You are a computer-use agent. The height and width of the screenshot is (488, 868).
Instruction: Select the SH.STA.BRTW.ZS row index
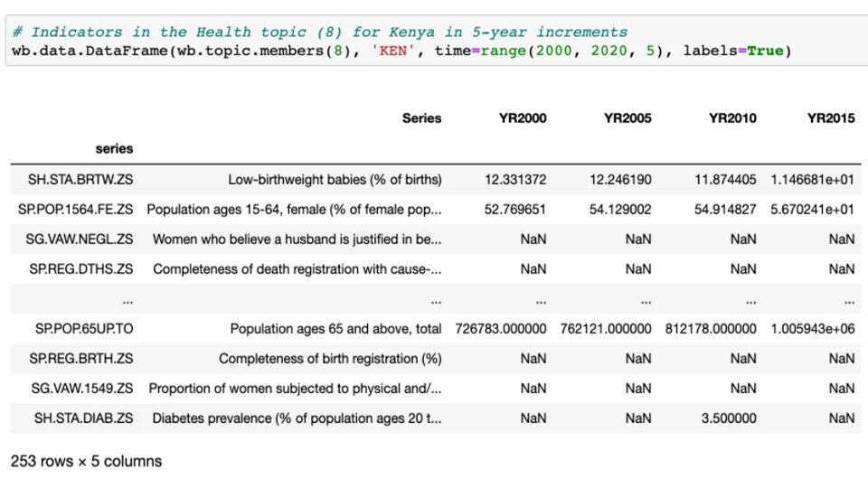(x=80, y=180)
